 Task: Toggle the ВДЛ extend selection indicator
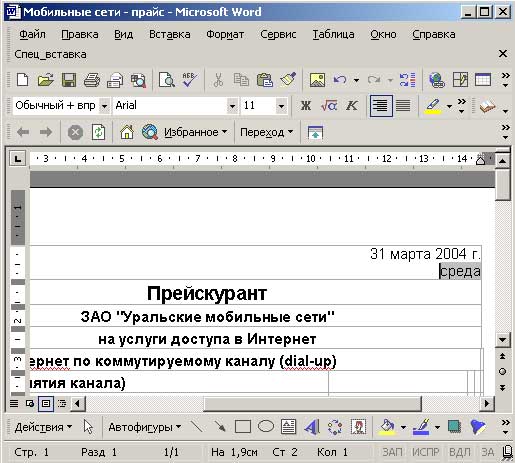pos(460,452)
